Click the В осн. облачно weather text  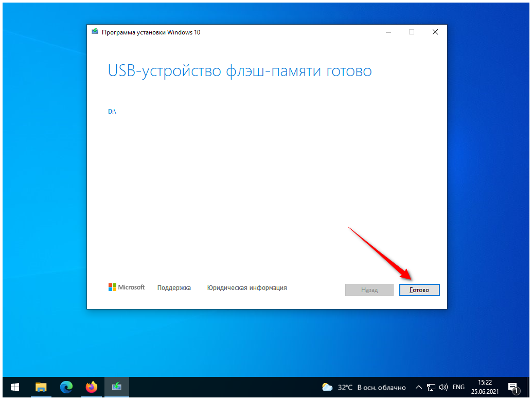(382, 388)
